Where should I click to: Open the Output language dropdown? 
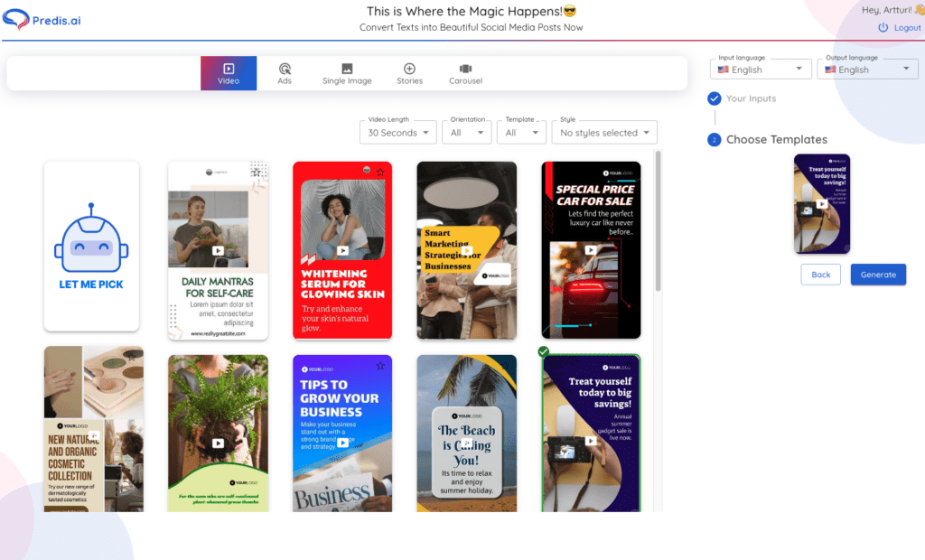click(867, 69)
